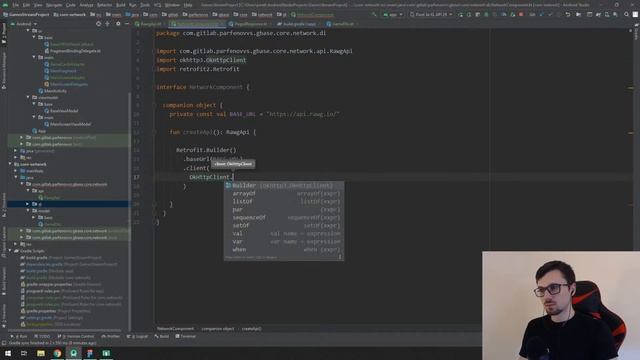Click the Undo arrow icon in toolbar
This screenshot has width=640, height=360.
coord(568,14)
